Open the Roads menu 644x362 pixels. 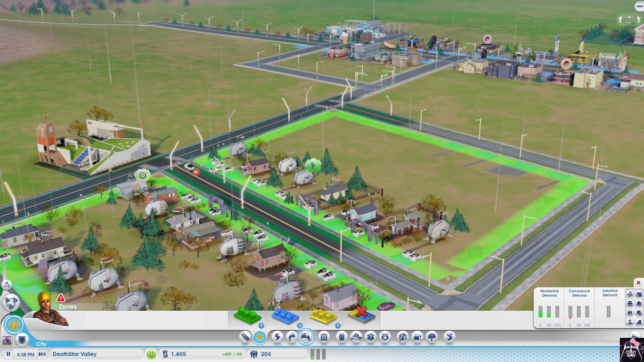(246, 337)
